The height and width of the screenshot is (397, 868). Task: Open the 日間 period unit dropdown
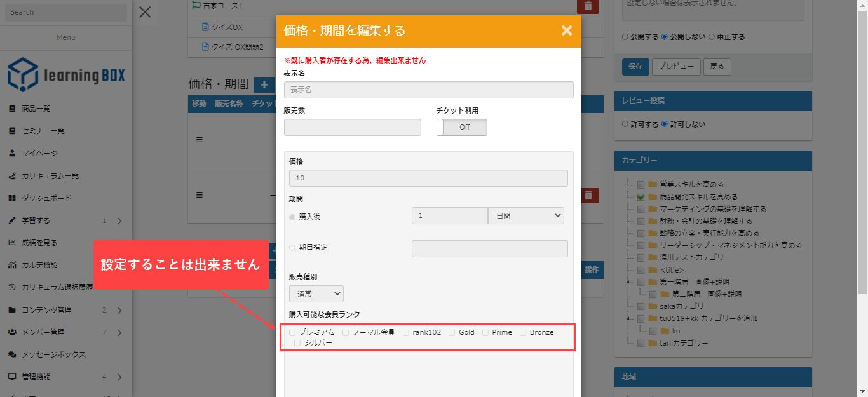click(x=526, y=216)
